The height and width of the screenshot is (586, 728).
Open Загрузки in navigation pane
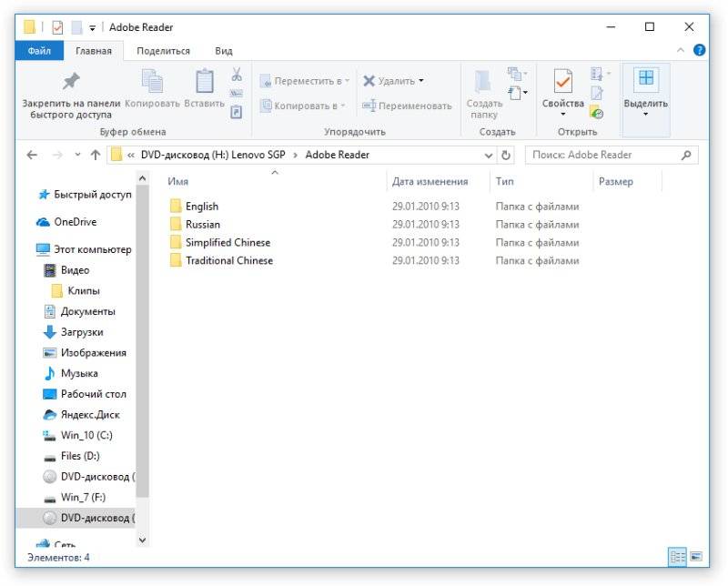(x=74, y=332)
